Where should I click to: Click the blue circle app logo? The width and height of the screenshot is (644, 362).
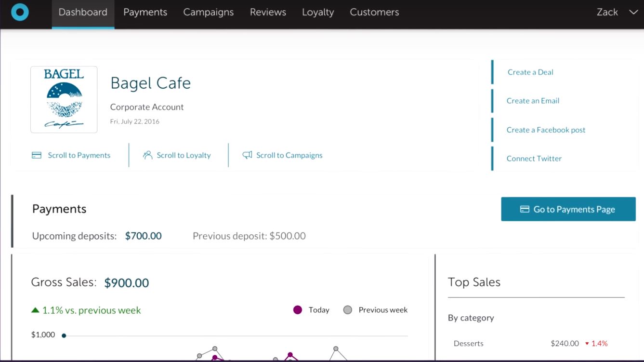20,13
